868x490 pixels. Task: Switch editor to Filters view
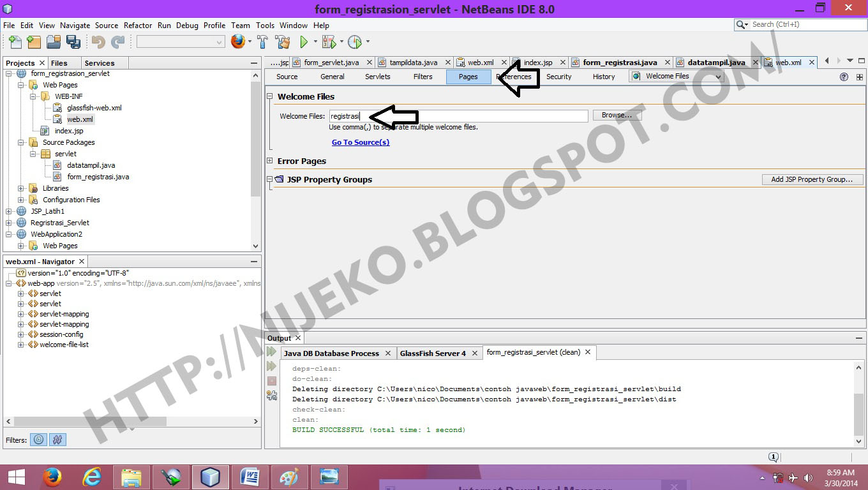tap(423, 77)
